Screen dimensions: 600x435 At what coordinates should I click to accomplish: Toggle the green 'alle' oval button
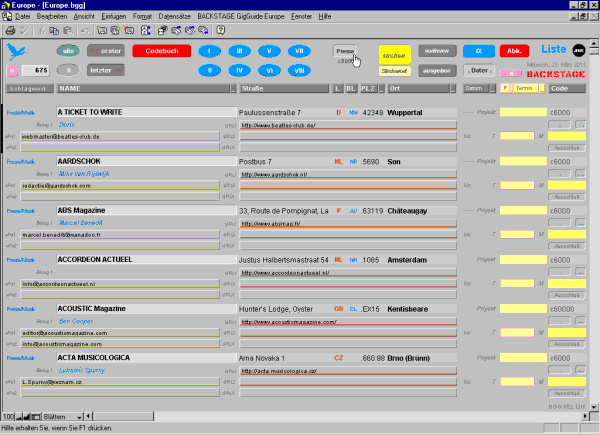[x=68, y=51]
